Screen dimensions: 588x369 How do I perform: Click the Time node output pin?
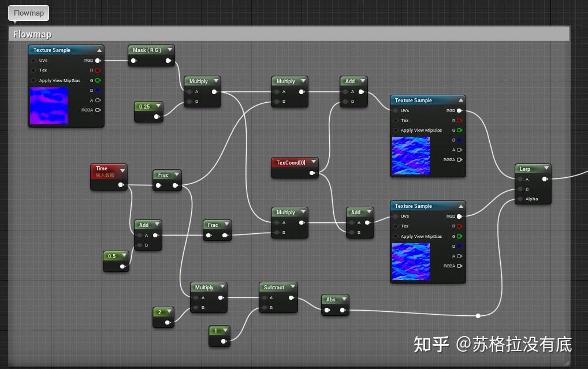(x=121, y=185)
